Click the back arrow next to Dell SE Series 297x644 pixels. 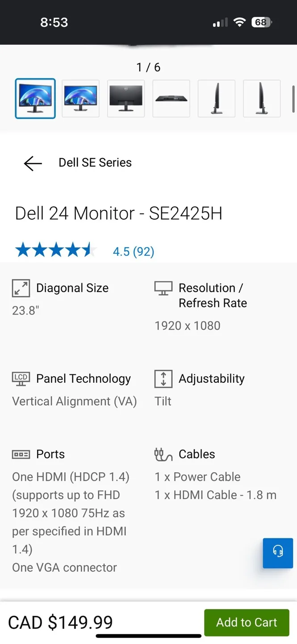tap(32, 163)
